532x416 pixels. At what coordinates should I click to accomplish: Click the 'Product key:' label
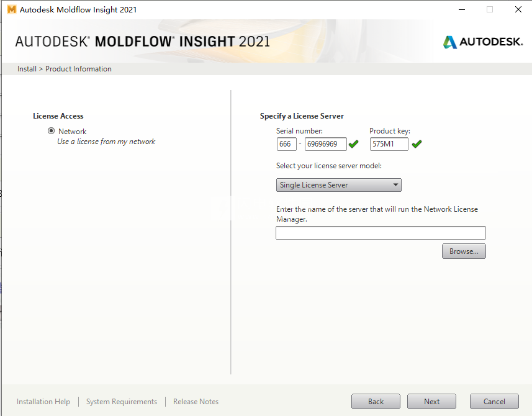pyautogui.click(x=390, y=131)
